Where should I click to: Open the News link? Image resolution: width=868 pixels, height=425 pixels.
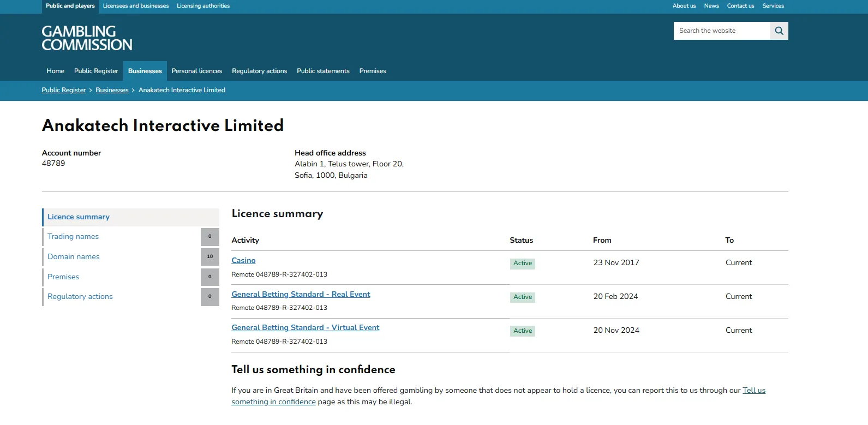click(x=711, y=6)
